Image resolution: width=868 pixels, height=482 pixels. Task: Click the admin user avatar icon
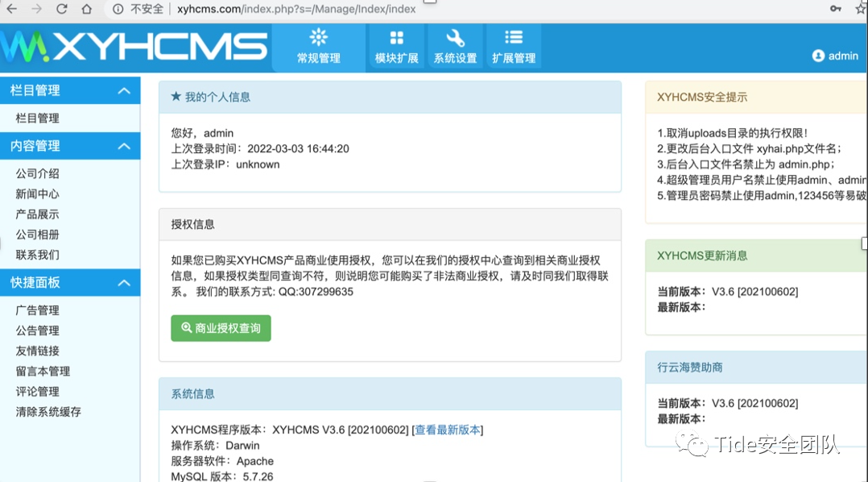(818, 56)
